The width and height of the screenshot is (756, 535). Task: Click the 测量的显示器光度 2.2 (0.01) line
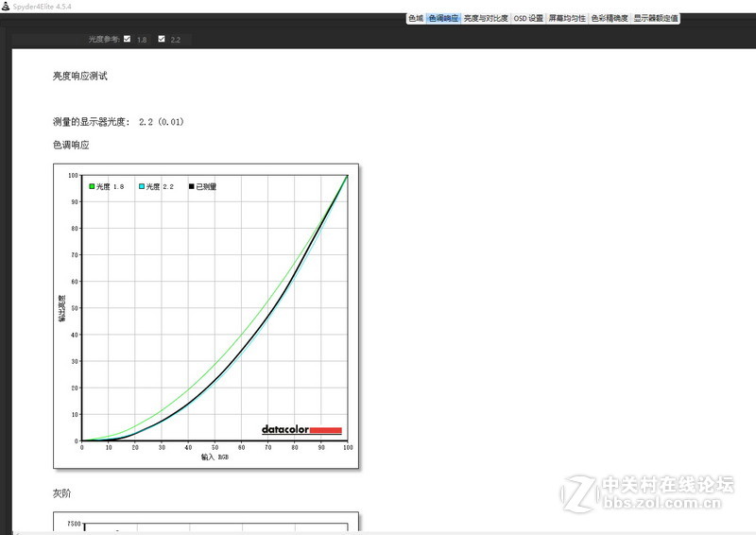tap(118, 122)
